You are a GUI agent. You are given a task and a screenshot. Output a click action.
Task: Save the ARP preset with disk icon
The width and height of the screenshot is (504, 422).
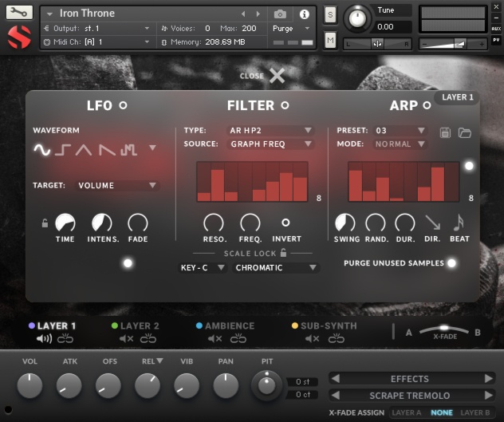446,132
